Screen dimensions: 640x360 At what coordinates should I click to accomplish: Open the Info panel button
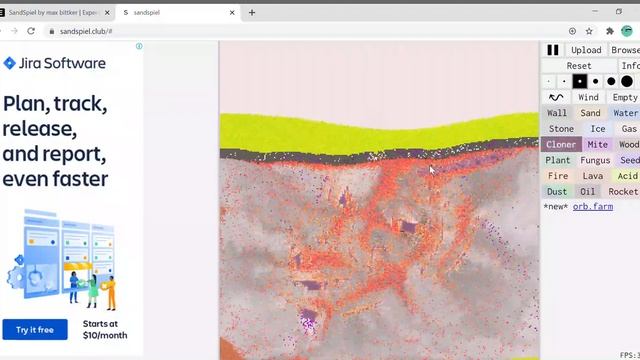pos(630,66)
